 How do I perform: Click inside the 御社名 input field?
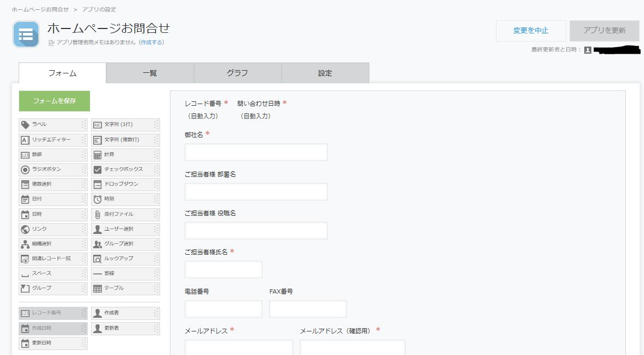pyautogui.click(x=255, y=152)
